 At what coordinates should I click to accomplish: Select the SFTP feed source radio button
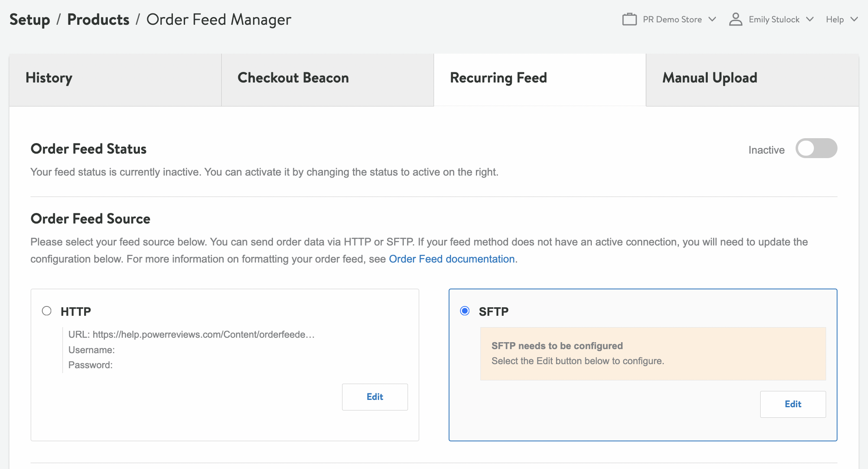465,311
